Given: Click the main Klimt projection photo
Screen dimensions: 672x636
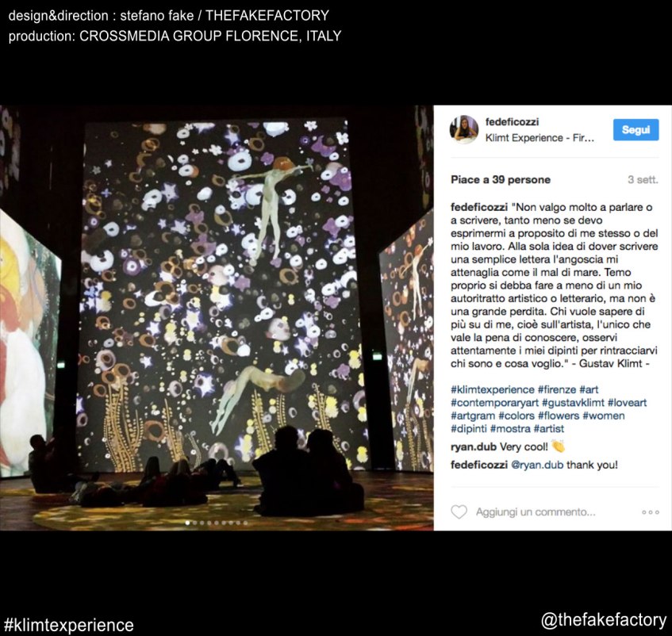Looking at the screenshot, I should point(217,318).
